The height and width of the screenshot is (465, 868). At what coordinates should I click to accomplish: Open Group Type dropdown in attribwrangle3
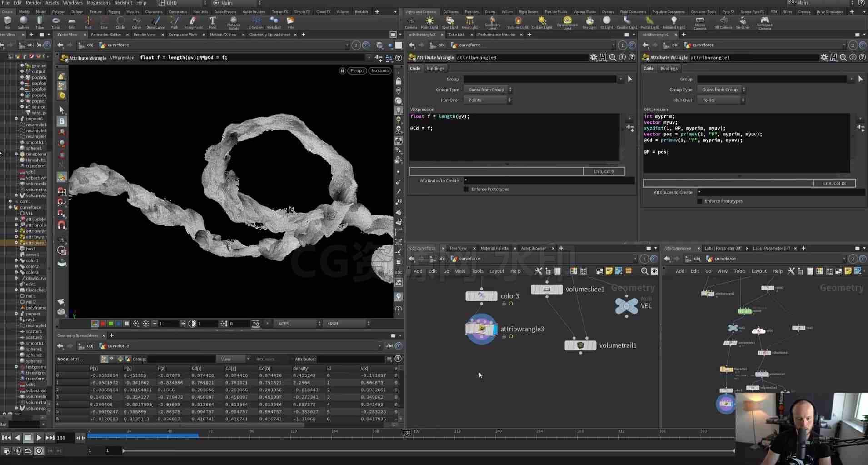tap(488, 90)
